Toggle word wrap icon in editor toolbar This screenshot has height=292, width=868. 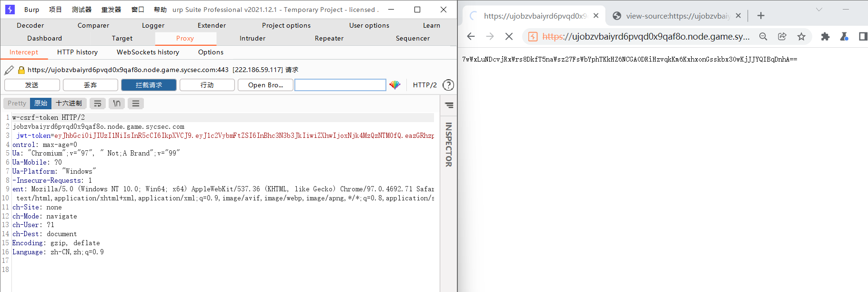(98, 103)
